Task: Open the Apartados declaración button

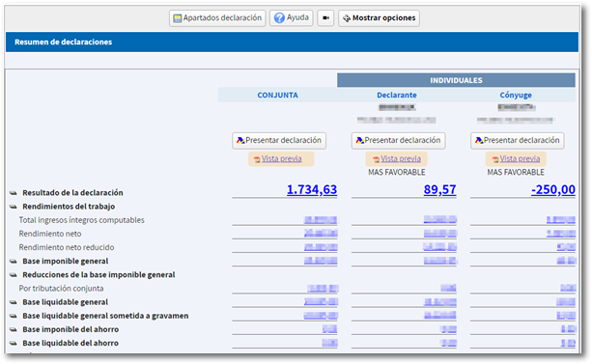Action: tap(217, 18)
